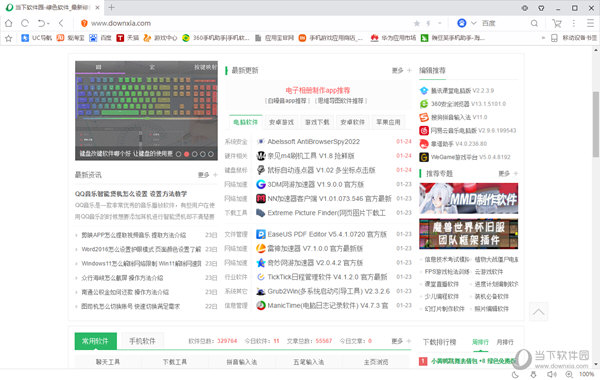Switch to the 手机软件 tab

pyautogui.click(x=142, y=341)
